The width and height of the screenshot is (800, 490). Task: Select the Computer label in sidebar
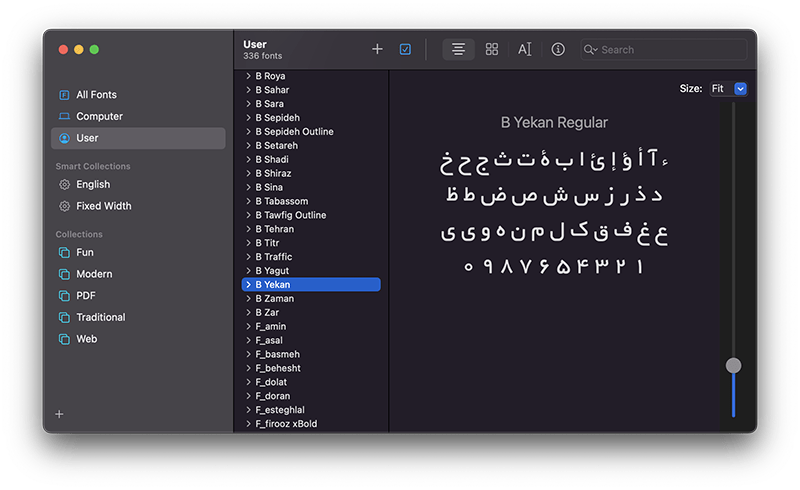(x=99, y=116)
